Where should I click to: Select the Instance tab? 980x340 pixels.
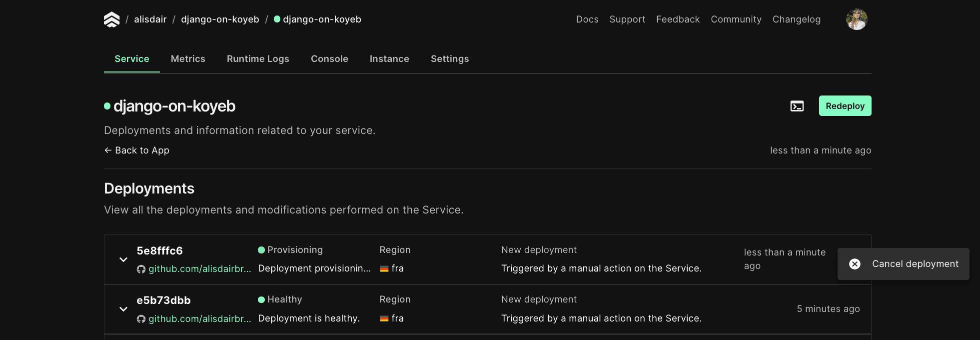(389, 59)
